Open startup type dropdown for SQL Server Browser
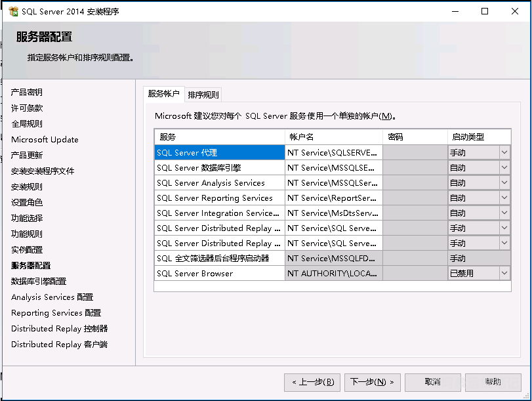 (504, 273)
